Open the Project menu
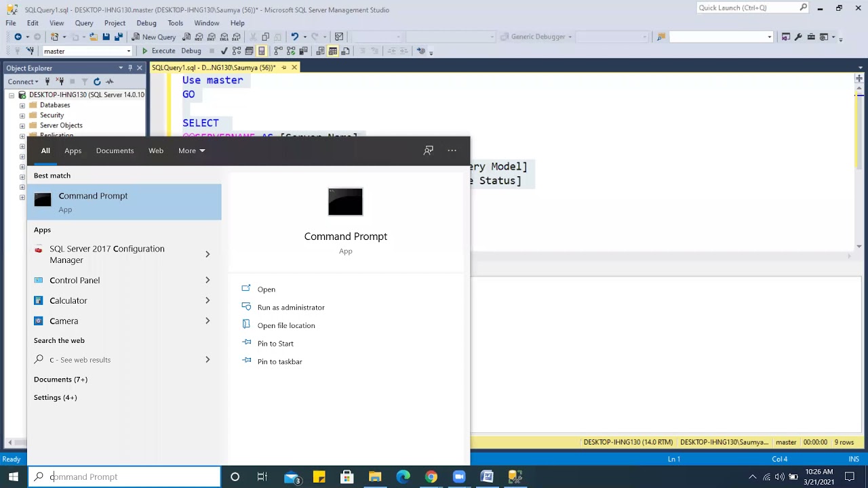Screen dimensions: 868x488 point(115,23)
